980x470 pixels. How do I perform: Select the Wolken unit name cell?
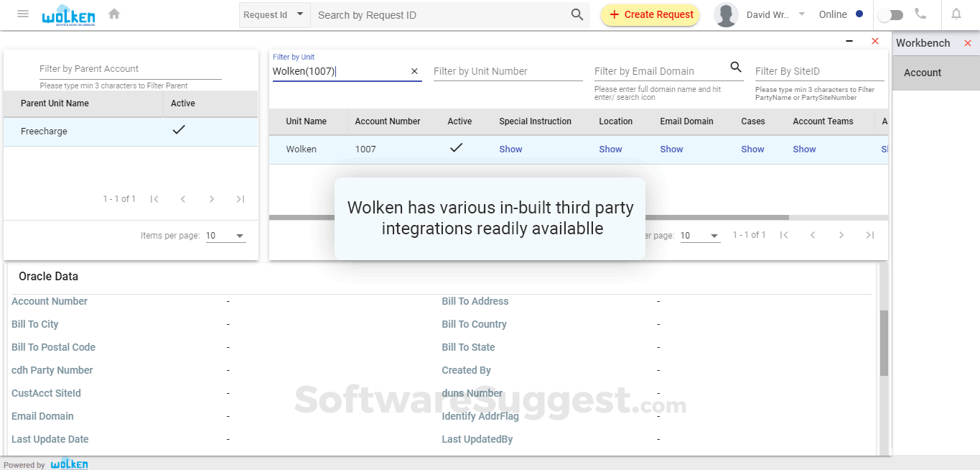click(x=301, y=149)
